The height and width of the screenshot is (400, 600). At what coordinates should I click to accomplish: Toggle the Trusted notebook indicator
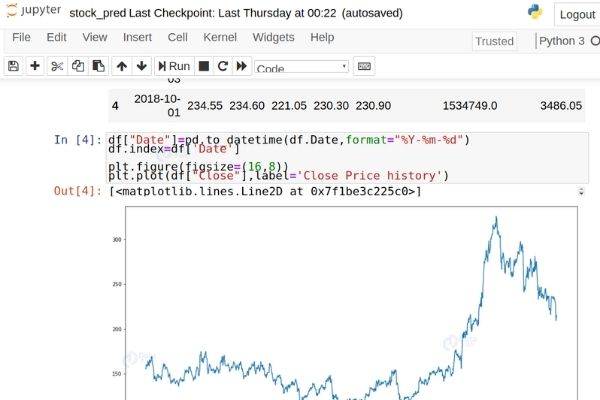(495, 41)
